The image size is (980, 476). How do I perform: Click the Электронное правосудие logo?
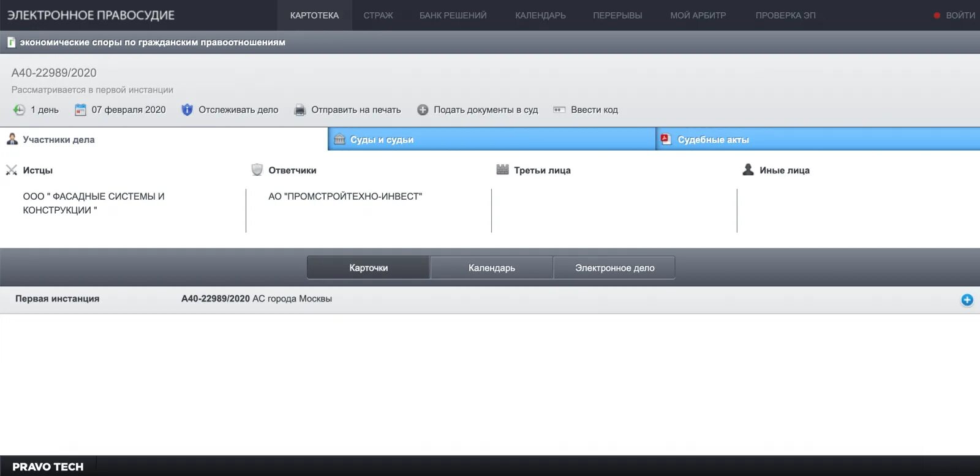coord(91,15)
